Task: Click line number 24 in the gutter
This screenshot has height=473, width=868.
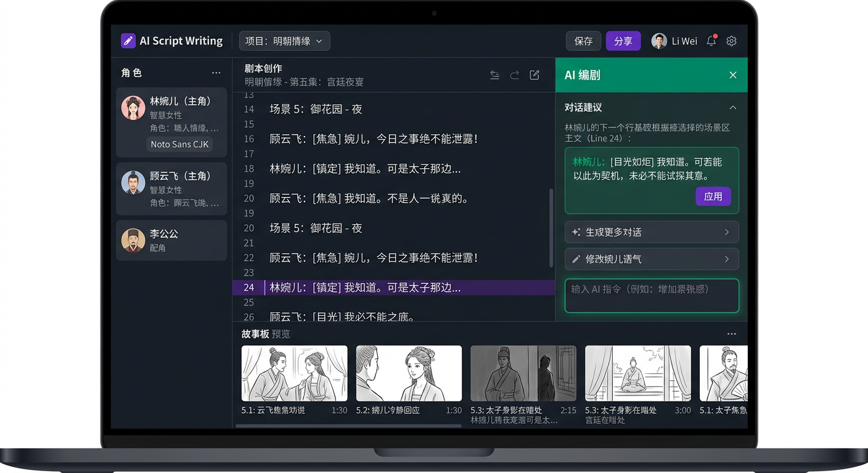Action: (x=249, y=288)
